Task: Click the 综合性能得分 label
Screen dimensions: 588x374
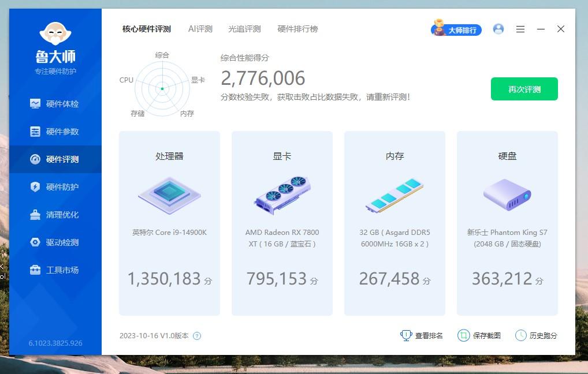Action: click(244, 58)
